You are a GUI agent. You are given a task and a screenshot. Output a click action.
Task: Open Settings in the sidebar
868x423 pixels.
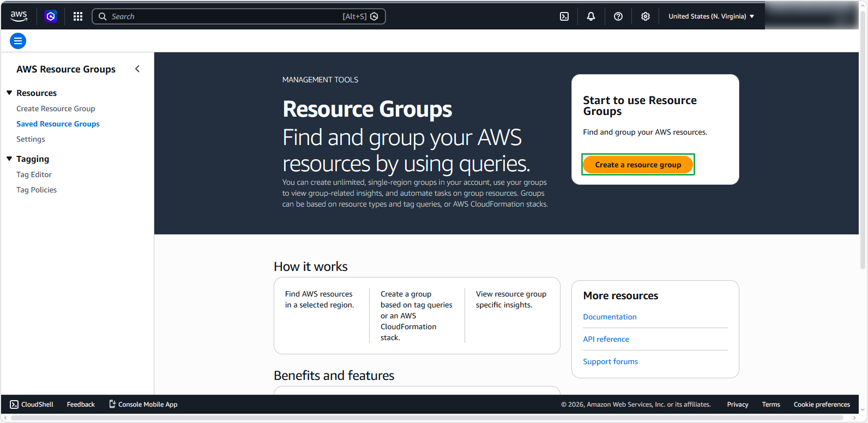31,139
